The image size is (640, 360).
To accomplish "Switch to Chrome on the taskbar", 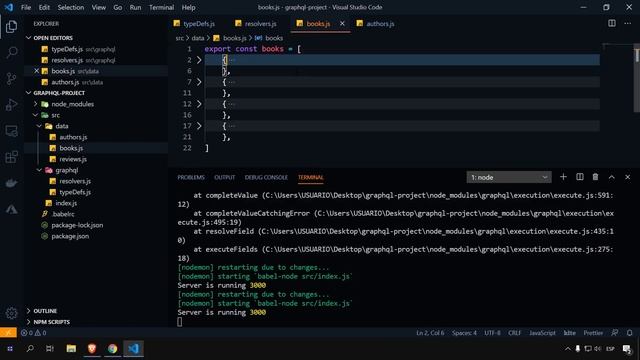I will 113,349.
